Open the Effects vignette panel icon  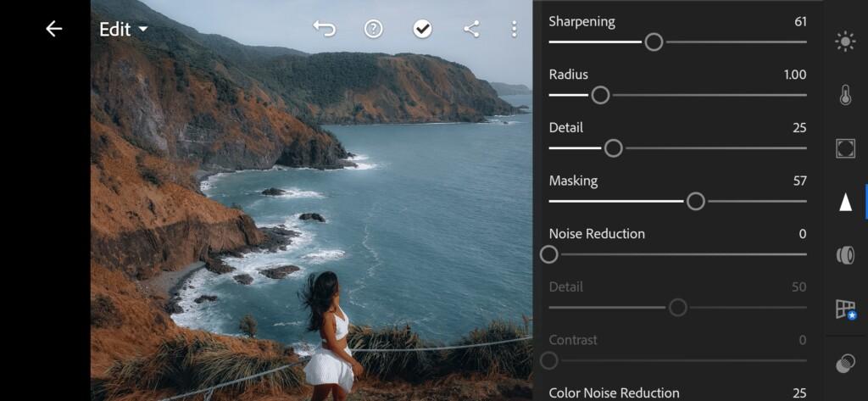point(845,148)
